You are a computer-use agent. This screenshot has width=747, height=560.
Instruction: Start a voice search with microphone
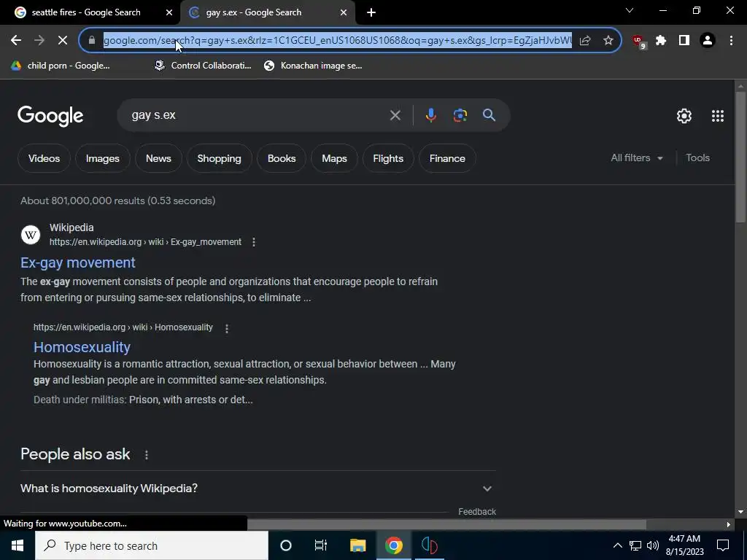coord(430,115)
